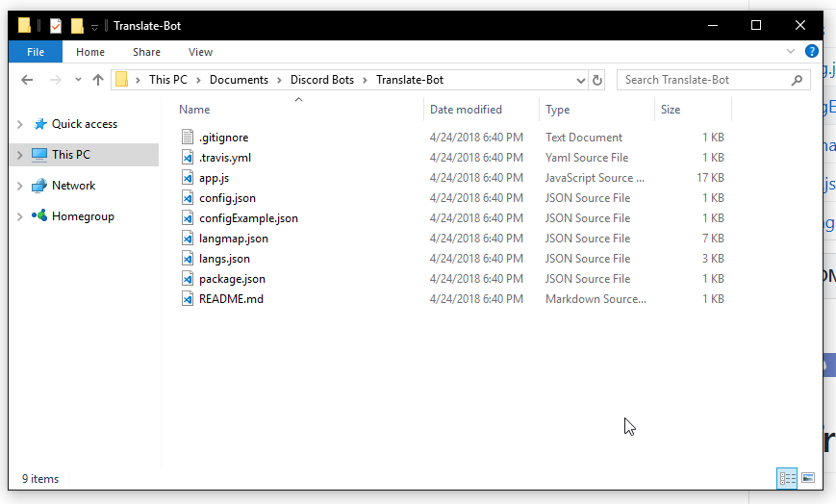The width and height of the screenshot is (836, 504).
Task: Select the app.js file icon
Action: pyautogui.click(x=188, y=178)
